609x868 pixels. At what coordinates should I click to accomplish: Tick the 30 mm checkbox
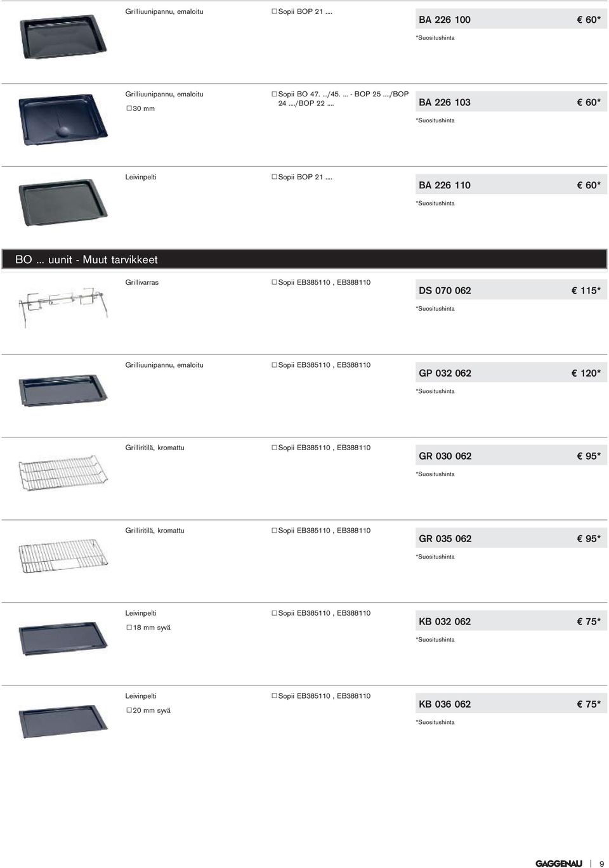click(x=129, y=108)
